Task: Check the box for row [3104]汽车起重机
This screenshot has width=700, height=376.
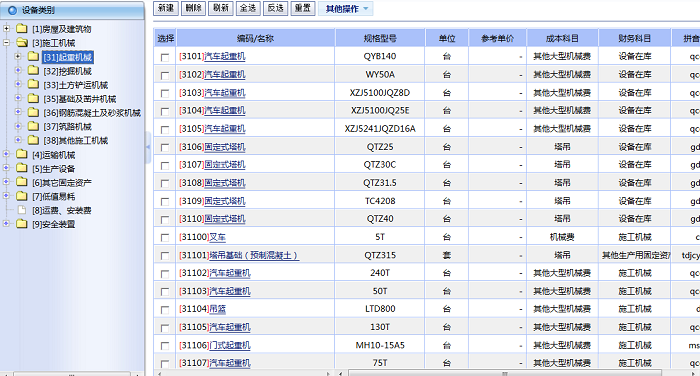Action: [x=165, y=112]
